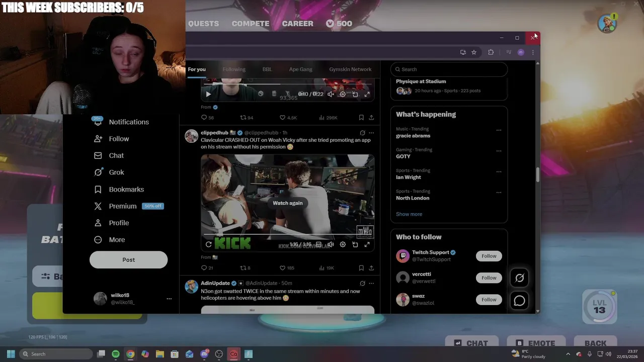Repost the post with 94 reposts
Screen dimensions: 644x362
pos(247,118)
